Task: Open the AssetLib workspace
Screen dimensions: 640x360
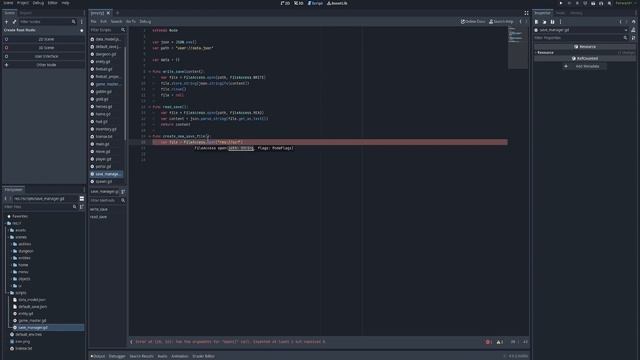Action: point(337,3)
